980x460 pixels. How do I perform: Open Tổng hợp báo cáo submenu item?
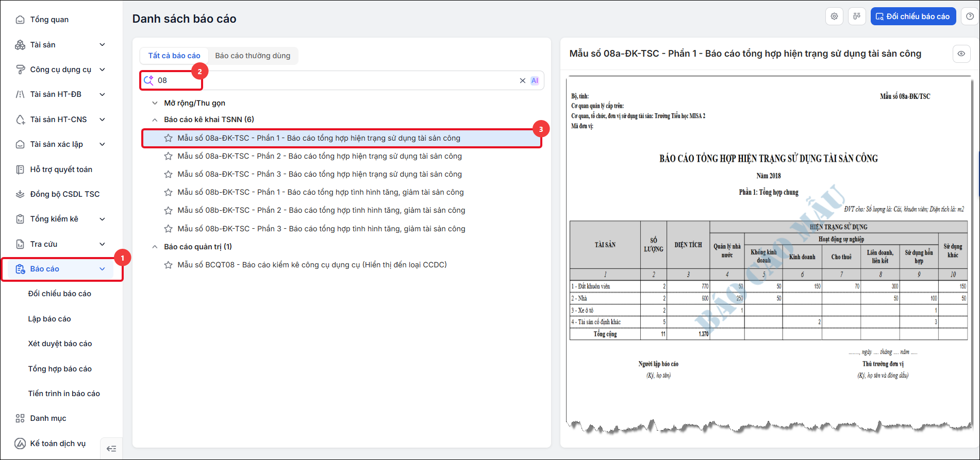60,369
